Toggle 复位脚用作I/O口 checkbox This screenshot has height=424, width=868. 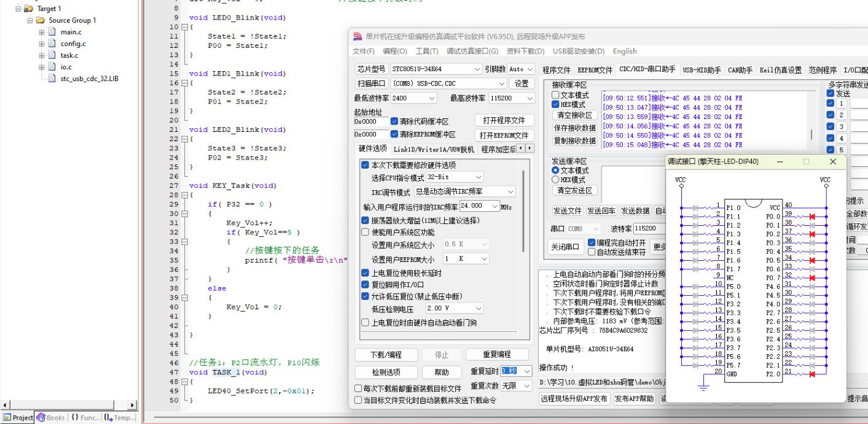point(366,285)
